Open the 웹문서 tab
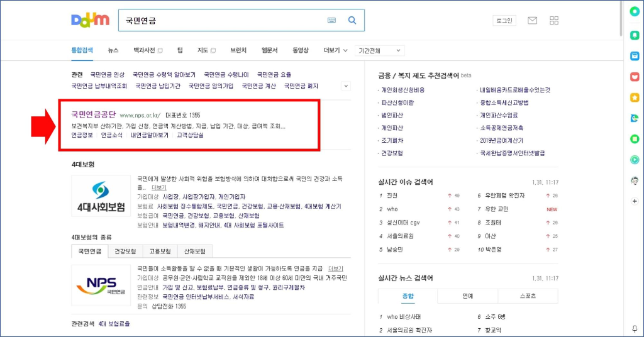The height and width of the screenshot is (337, 644). coord(269,50)
